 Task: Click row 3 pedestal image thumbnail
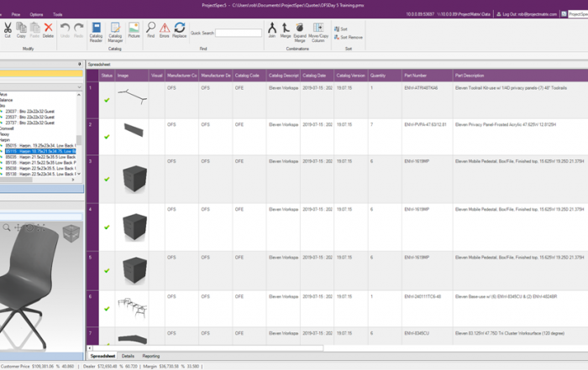pyautogui.click(x=134, y=179)
